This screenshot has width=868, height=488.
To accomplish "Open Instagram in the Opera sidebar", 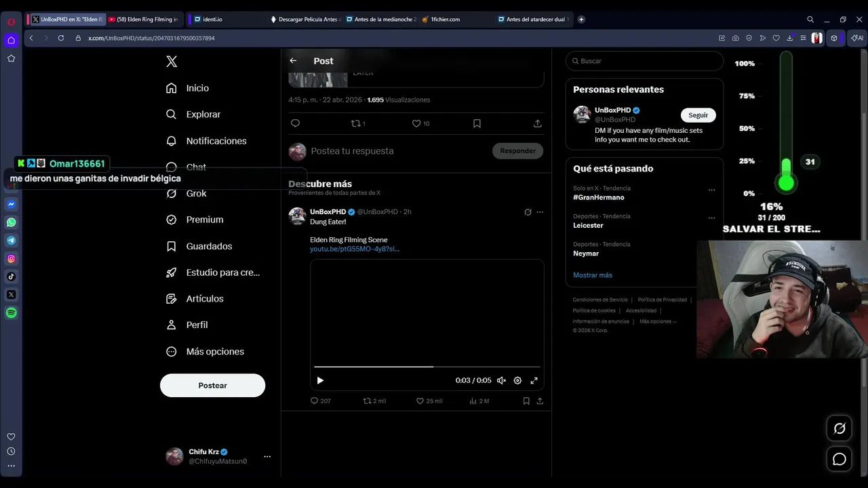I will [11, 258].
